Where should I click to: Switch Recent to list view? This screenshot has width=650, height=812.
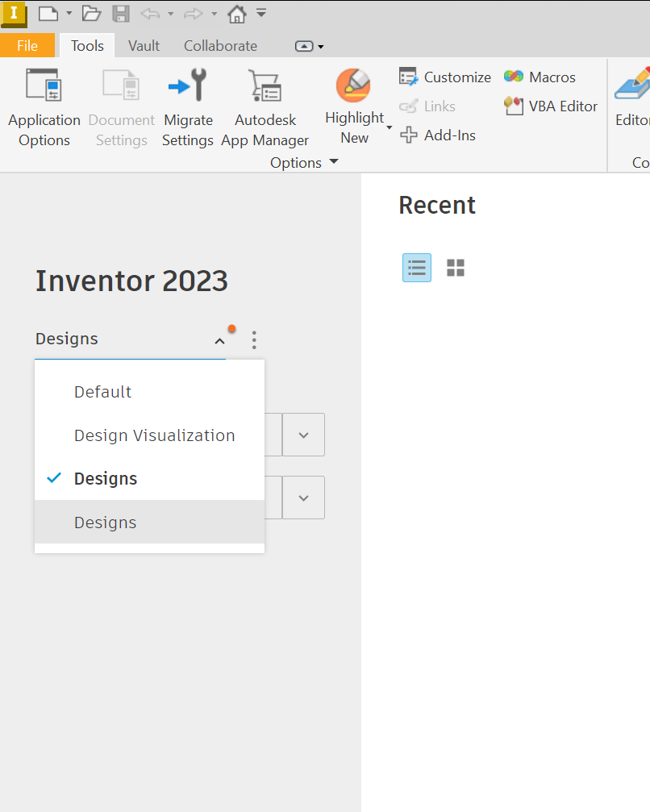(x=417, y=268)
